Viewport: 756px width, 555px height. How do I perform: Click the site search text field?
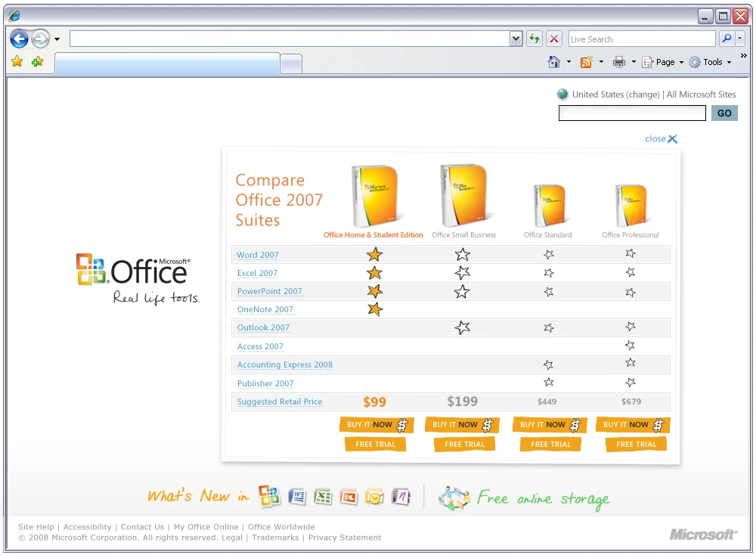pos(632,113)
